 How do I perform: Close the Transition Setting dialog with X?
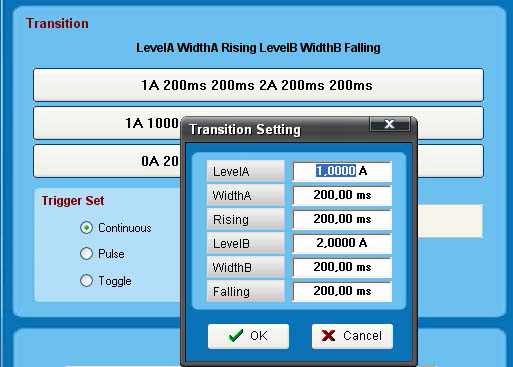(389, 124)
